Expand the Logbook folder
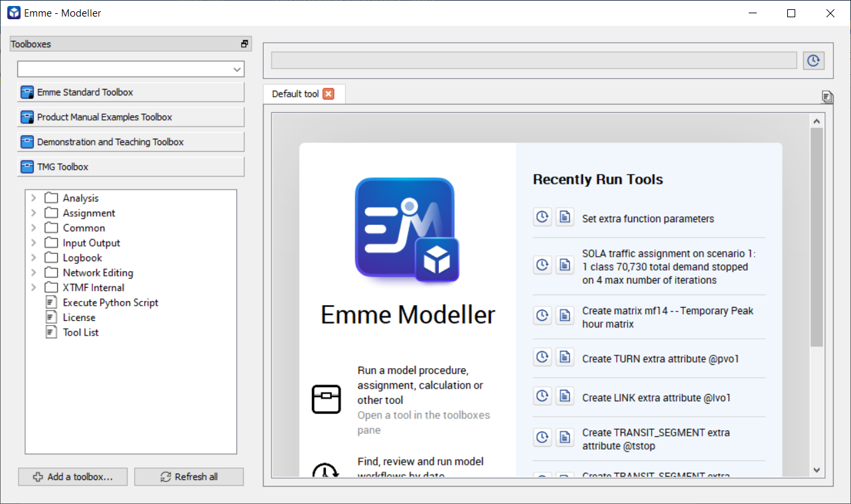The width and height of the screenshot is (851, 504). pos(34,257)
